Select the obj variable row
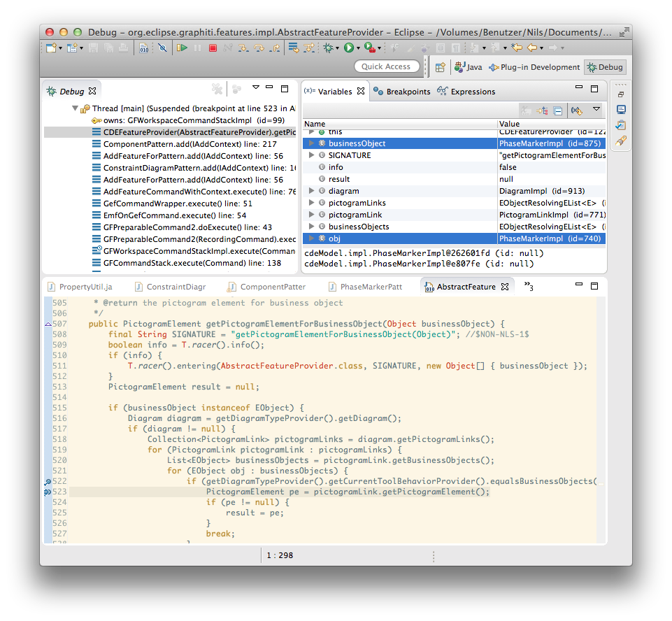The height and width of the screenshot is (621, 672). (x=454, y=238)
